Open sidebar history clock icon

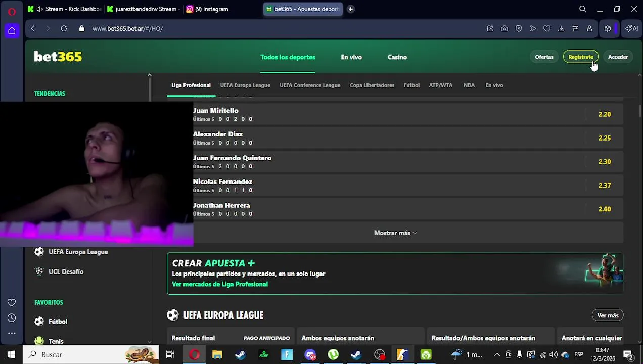point(12,318)
